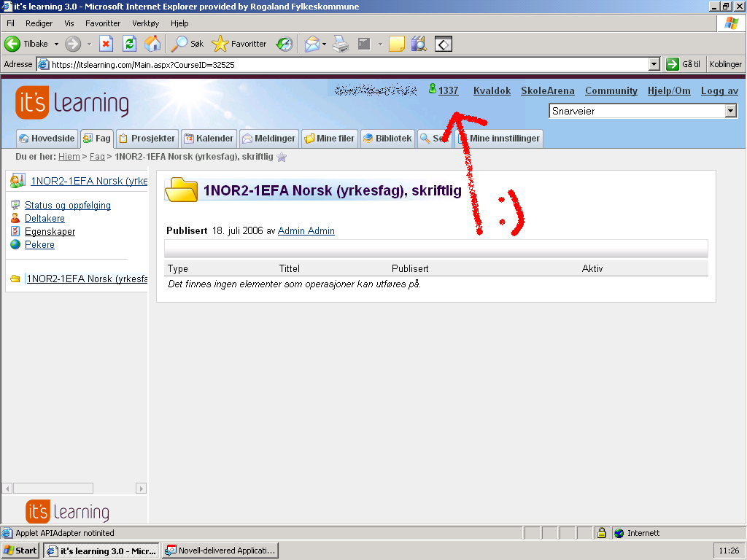Click the Koblinger links toolbar label
Viewport: 747px width, 560px height.
726,64
